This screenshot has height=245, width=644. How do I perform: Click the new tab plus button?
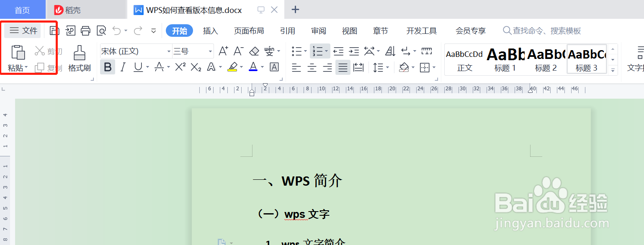coord(295,10)
